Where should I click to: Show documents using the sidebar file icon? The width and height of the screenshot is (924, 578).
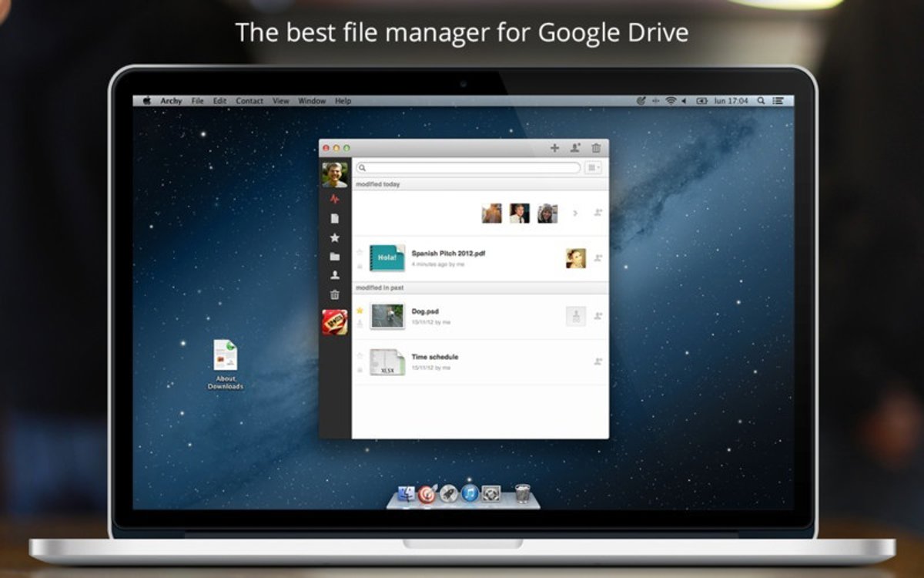pos(334,219)
